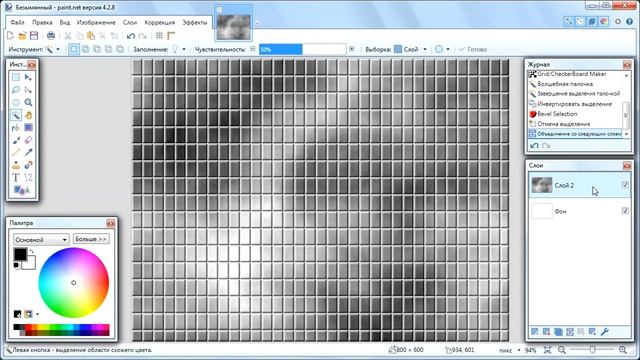Click the Больше >> button
Viewport: 640px width, 360px height.
click(x=91, y=239)
